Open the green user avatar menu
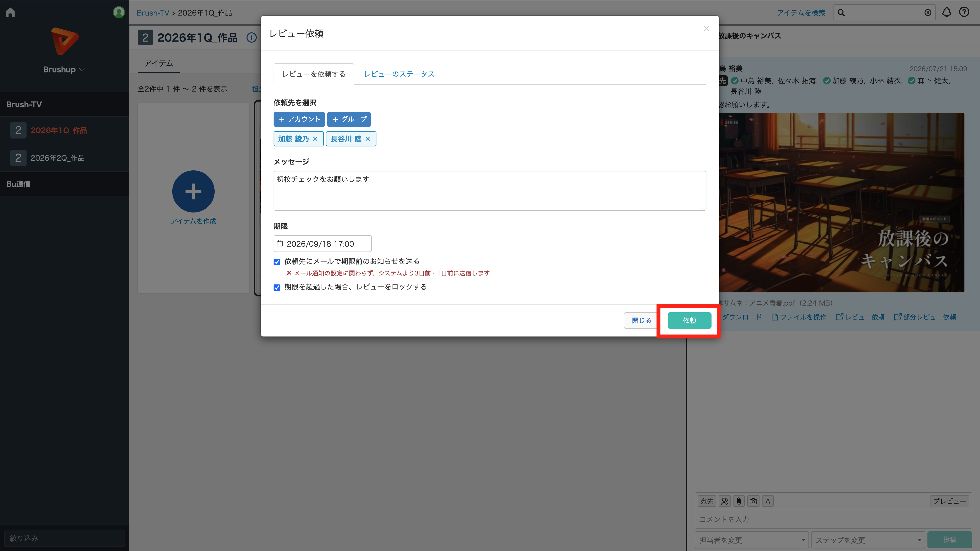This screenshot has width=980, height=551. 119,12
